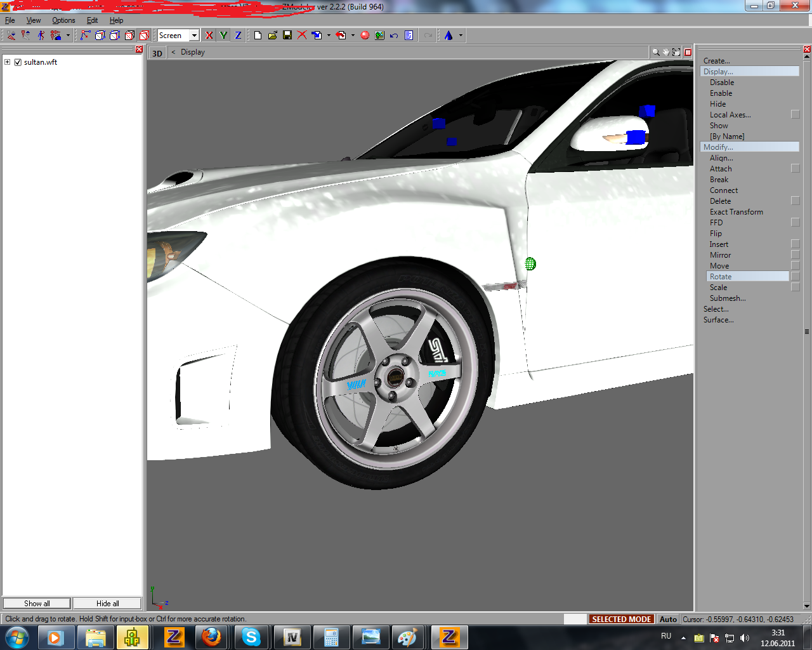Click the undo arrow in toolbar
The height and width of the screenshot is (650, 812).
tap(394, 36)
